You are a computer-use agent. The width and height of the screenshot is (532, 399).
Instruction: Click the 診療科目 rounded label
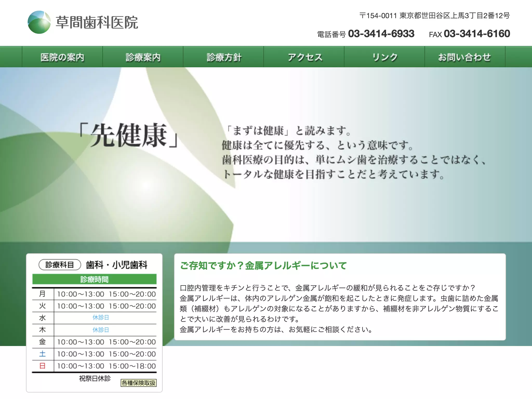click(x=60, y=265)
